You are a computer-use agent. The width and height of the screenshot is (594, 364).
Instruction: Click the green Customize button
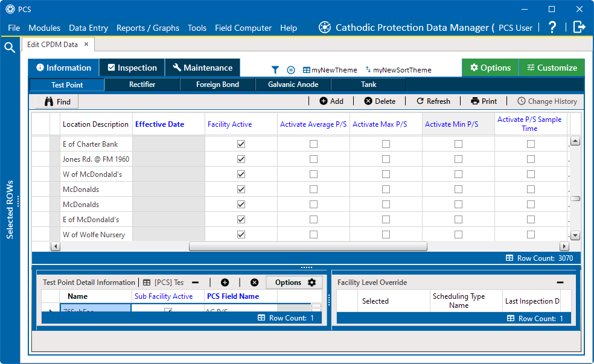[x=552, y=68]
